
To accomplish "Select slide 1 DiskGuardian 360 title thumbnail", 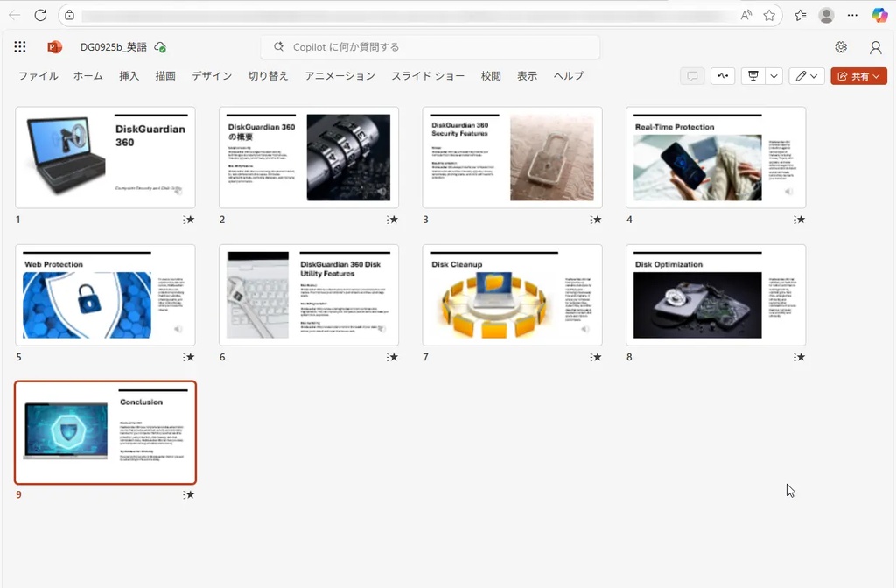I will tap(105, 157).
